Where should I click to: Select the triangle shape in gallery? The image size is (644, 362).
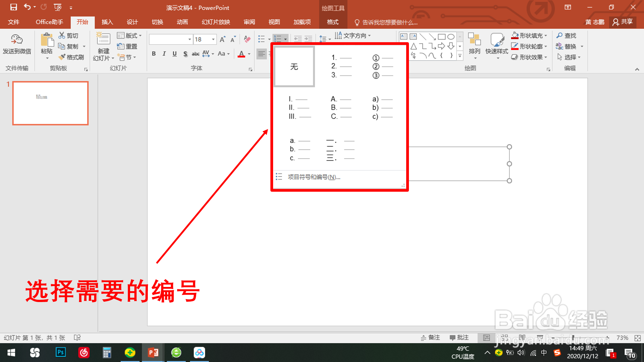point(414,46)
